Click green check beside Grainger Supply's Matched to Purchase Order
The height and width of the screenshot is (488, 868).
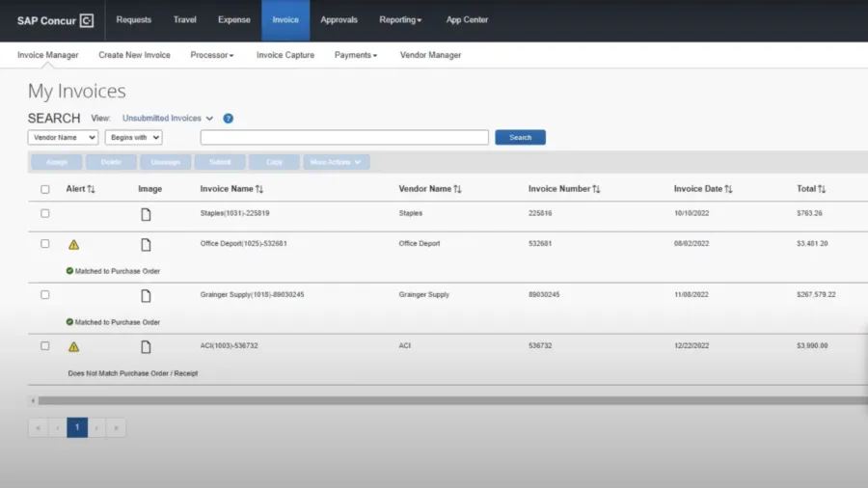click(x=69, y=322)
